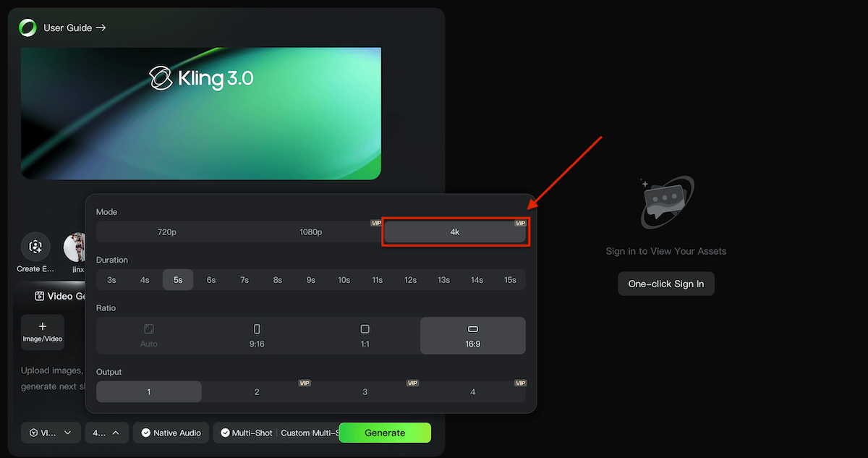Set duration to 7s
Image resolution: width=868 pixels, height=458 pixels.
point(244,280)
